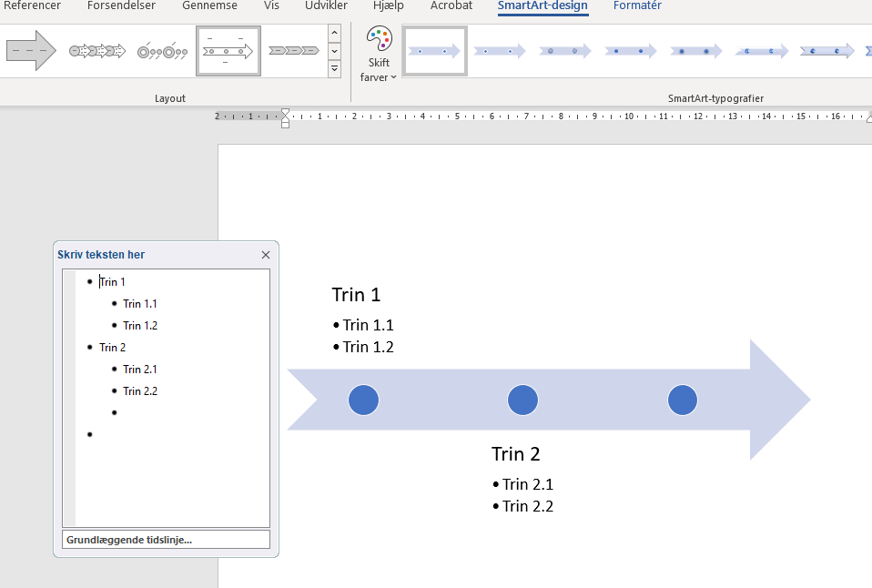Apply the fifth SmartArt style thumbnail
The height and width of the screenshot is (588, 872).
[x=696, y=51]
